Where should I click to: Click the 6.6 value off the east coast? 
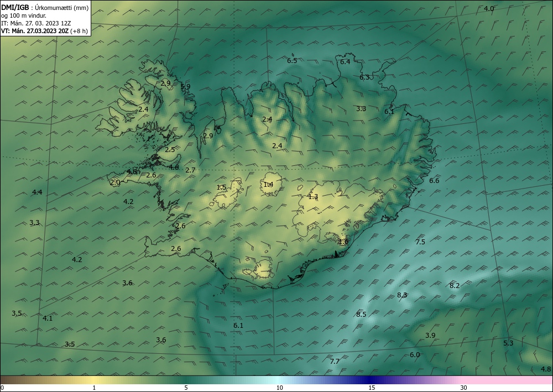click(x=434, y=180)
